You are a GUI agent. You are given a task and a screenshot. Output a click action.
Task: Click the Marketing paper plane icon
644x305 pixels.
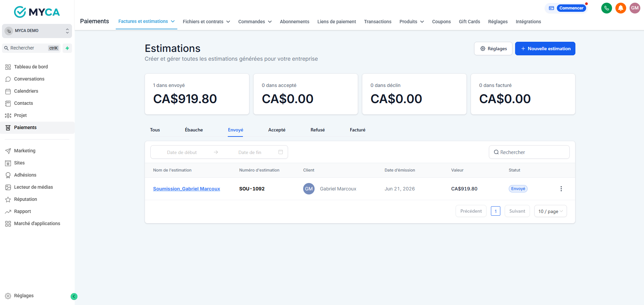point(8,151)
